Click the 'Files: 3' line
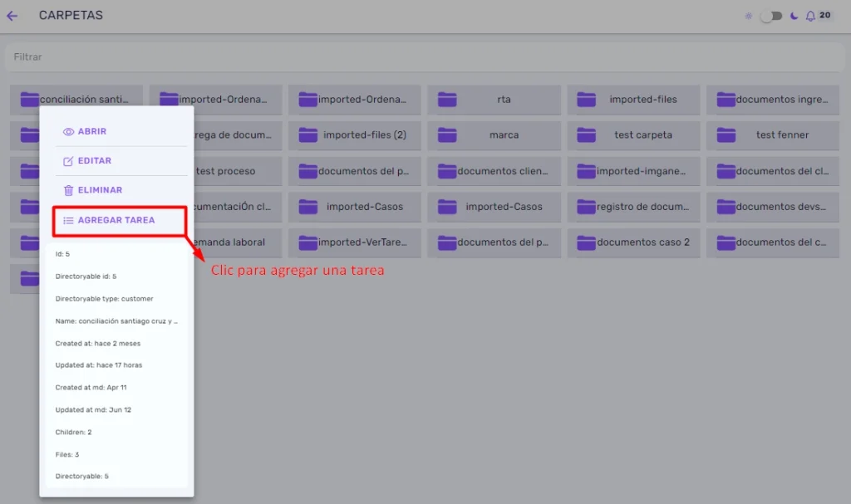Screen dimensions: 851x504 (66, 455)
